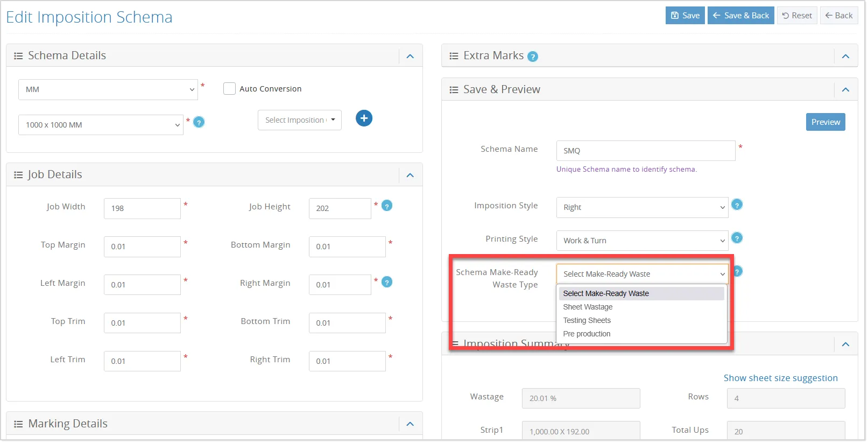Viewport: 868px width, 443px height.
Task: Click the Preview button
Action: [825, 122]
